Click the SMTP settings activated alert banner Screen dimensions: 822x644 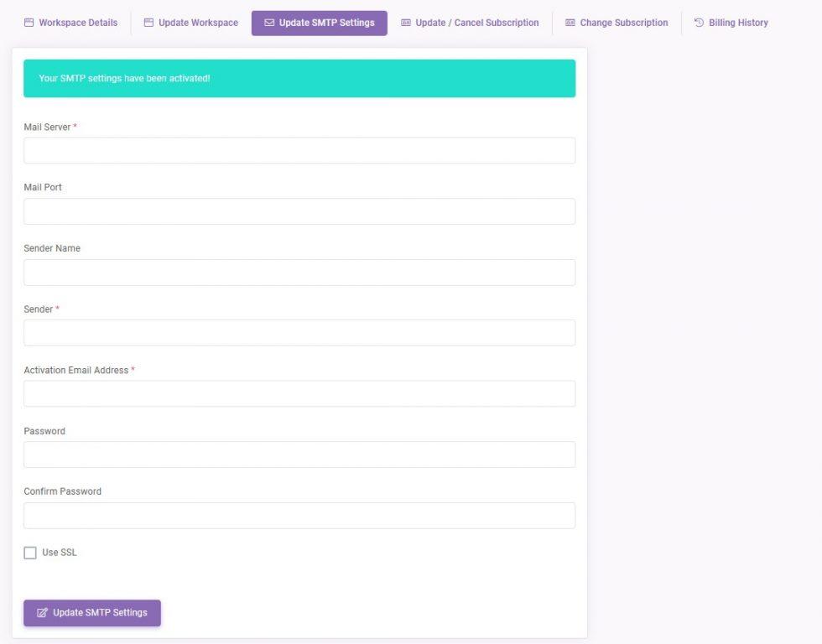[299, 78]
